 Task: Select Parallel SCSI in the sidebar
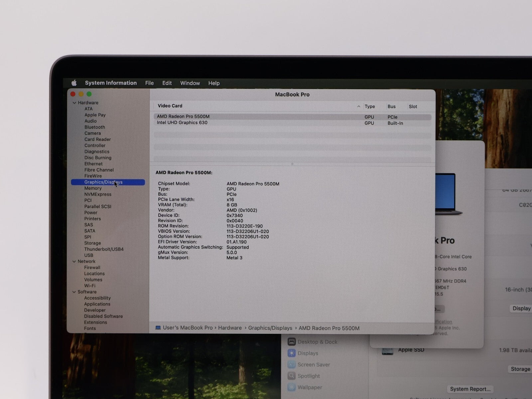(x=98, y=206)
